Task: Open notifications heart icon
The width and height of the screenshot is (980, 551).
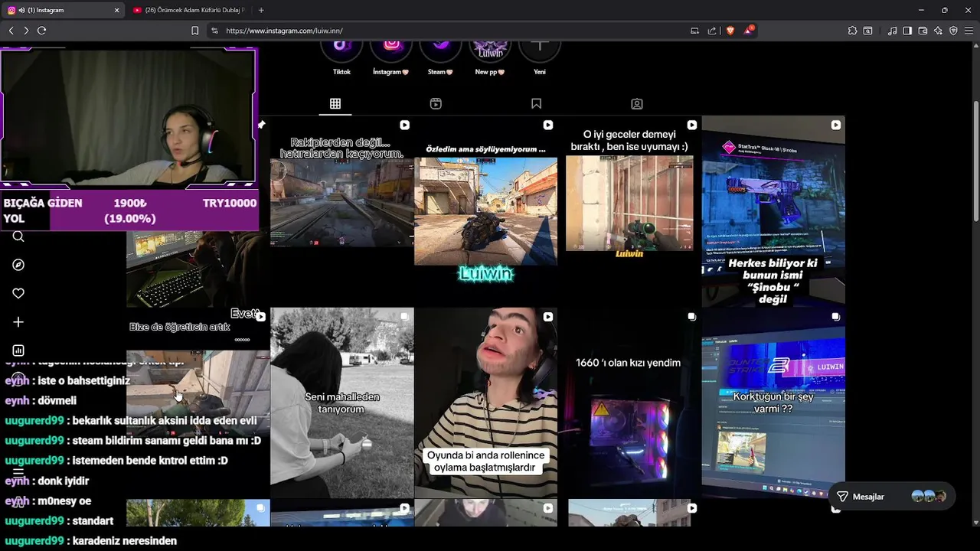Action: 18,293
